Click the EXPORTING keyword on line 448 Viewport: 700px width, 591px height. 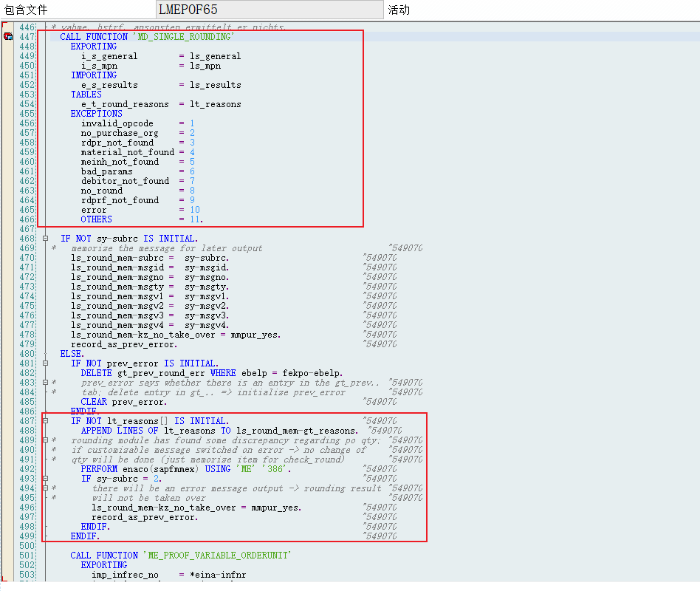click(94, 47)
